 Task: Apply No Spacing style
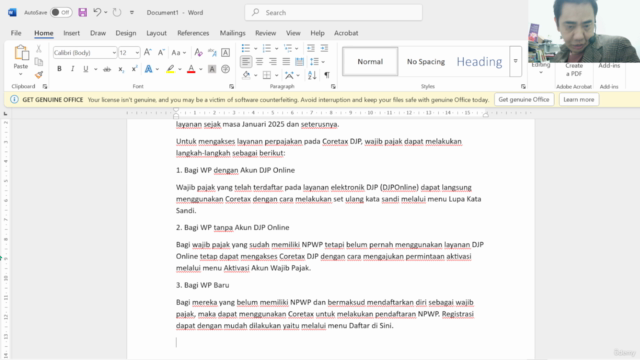pyautogui.click(x=426, y=62)
